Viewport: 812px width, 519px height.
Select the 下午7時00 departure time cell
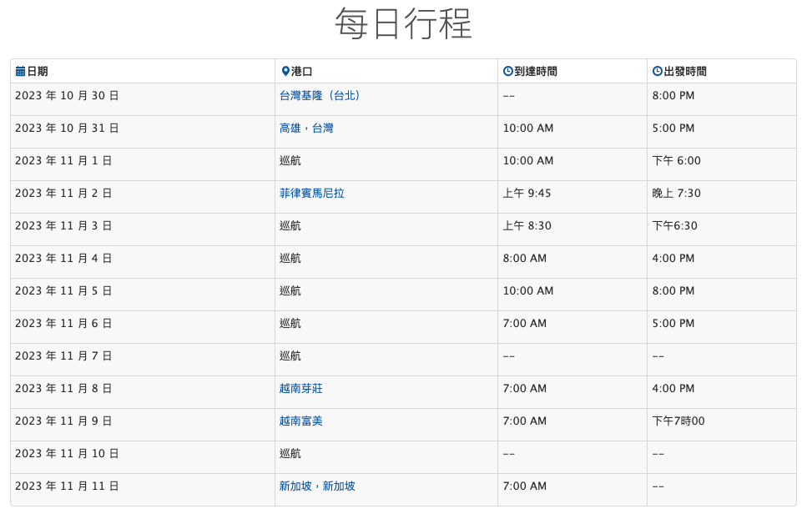[x=721, y=425]
